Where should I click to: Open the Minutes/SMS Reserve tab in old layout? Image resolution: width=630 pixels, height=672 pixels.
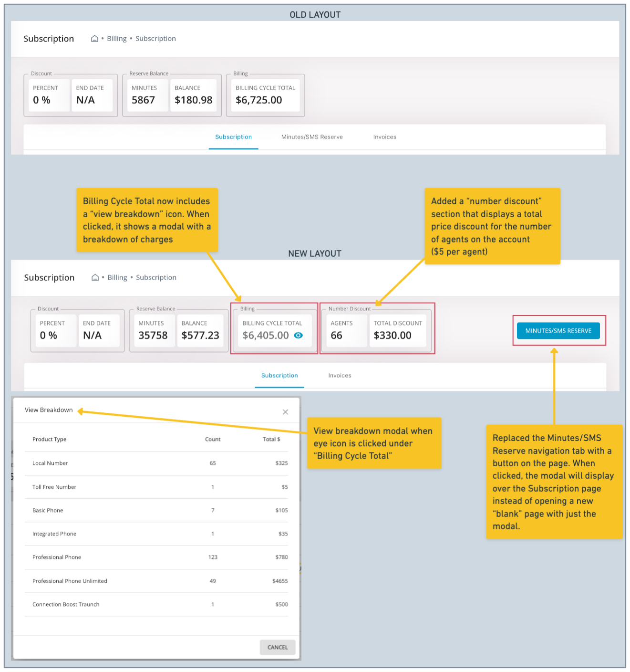[x=312, y=137]
